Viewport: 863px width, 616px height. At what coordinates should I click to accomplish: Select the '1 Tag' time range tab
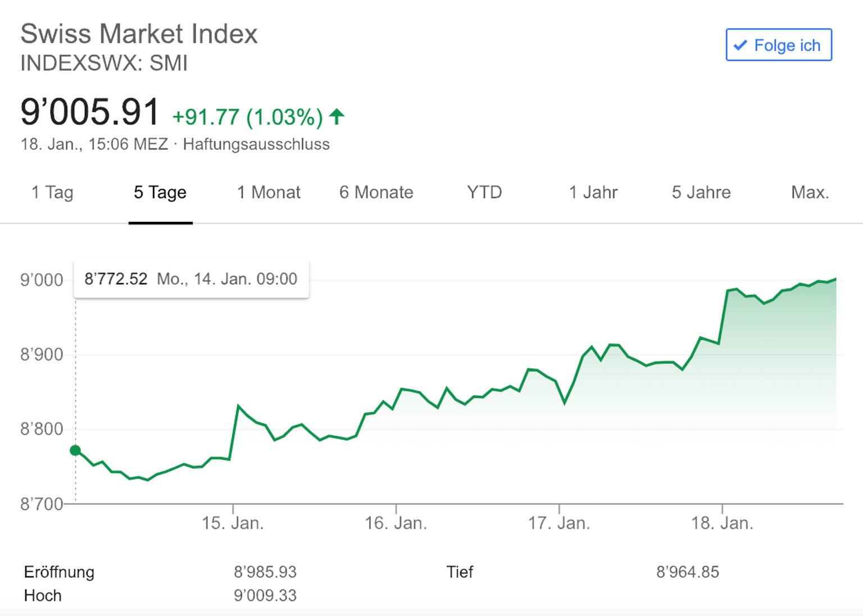pos(52,193)
